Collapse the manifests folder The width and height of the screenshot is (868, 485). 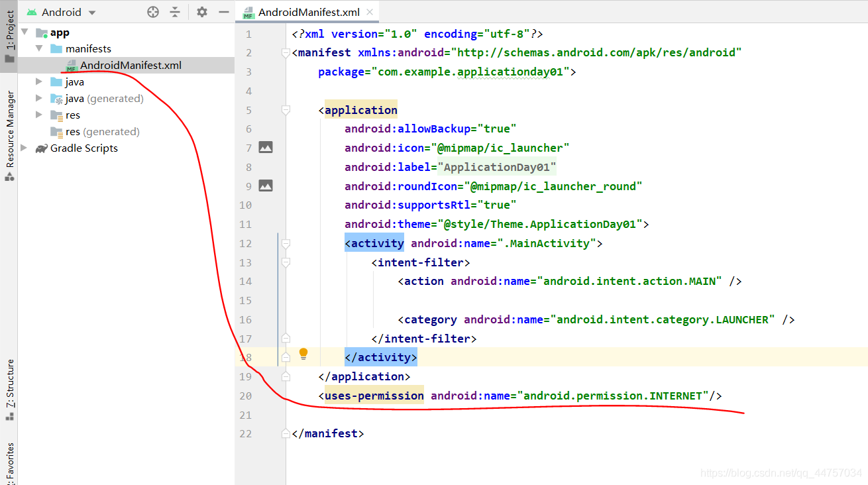click(x=38, y=48)
